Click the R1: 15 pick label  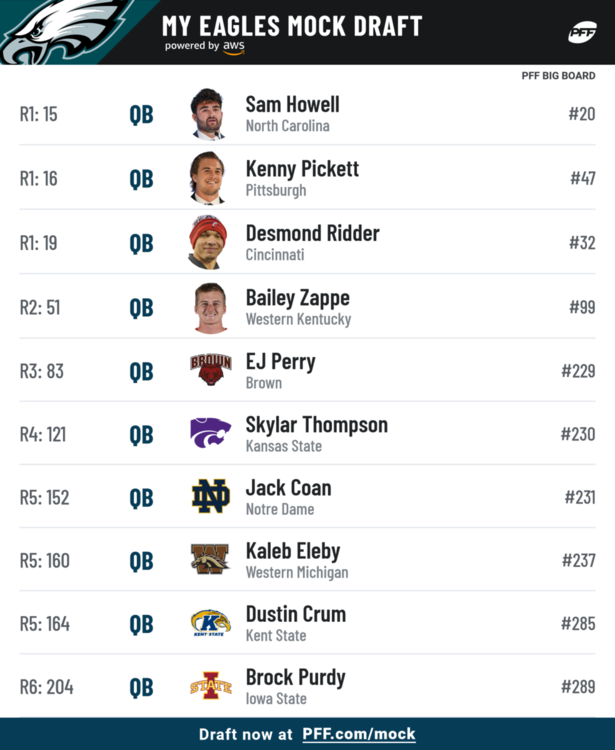38,114
